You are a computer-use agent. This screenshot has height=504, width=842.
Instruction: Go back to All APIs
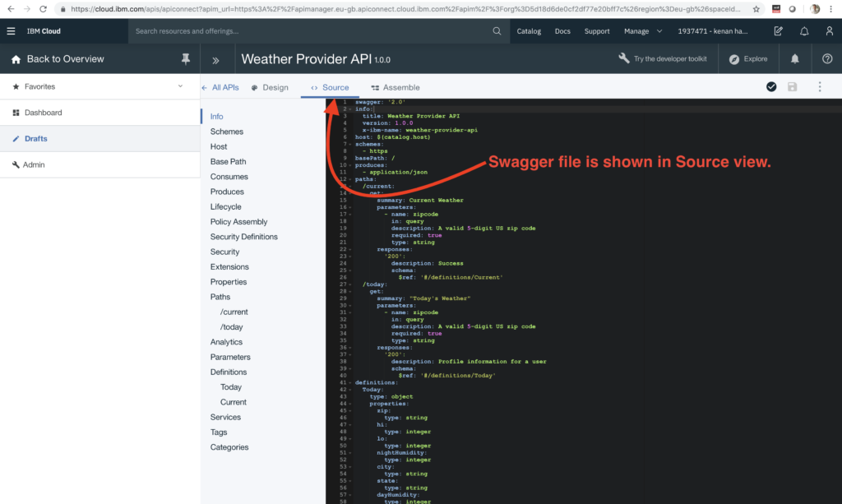220,87
